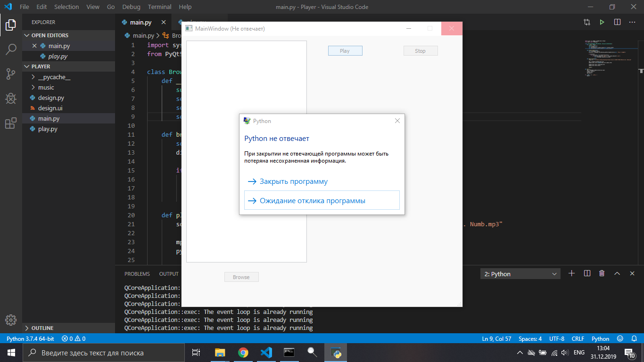Show hidden tray icons chevron
This screenshot has width=644, height=362.
point(520,353)
